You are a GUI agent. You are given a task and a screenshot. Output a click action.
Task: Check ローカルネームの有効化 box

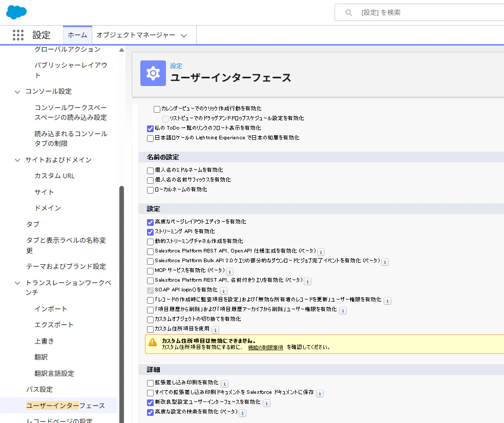(x=150, y=191)
